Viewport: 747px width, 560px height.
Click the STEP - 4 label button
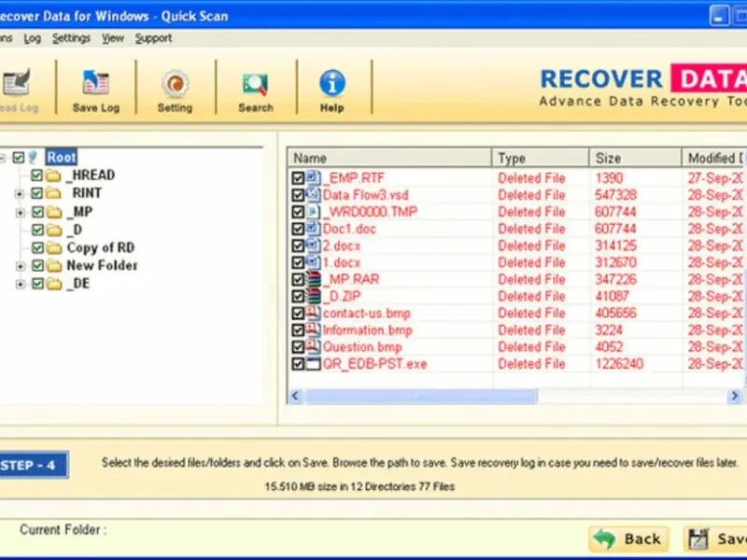[33, 465]
